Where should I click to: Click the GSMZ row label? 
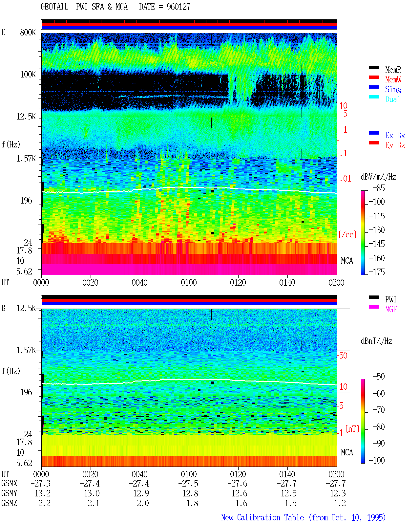pyautogui.click(x=9, y=503)
